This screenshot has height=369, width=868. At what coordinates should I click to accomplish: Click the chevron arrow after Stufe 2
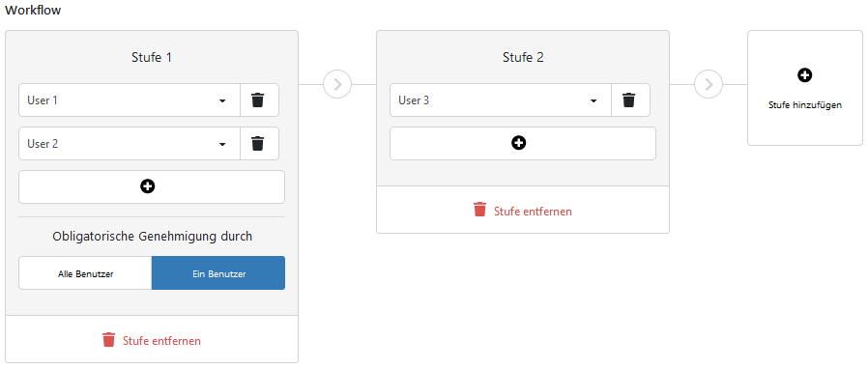[x=708, y=85]
